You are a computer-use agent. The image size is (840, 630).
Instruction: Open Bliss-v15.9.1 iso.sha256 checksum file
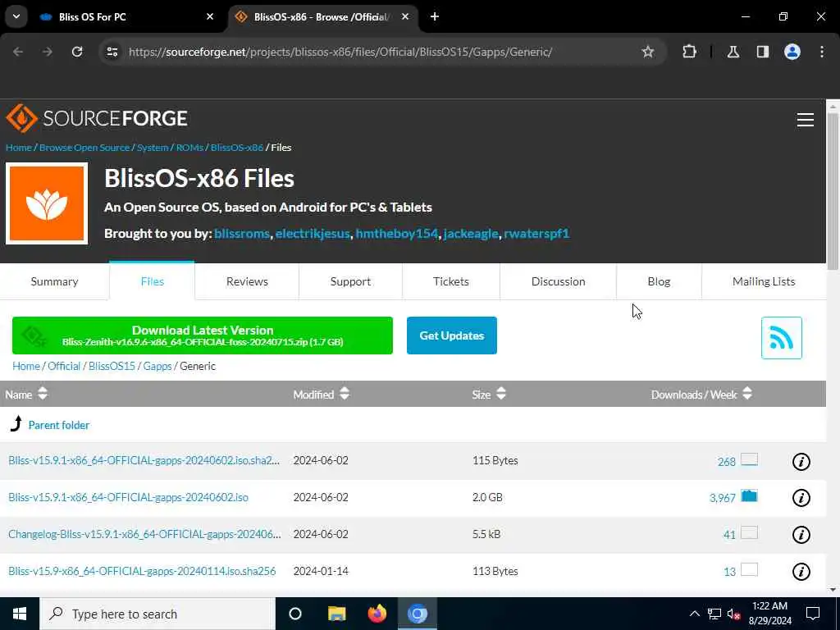point(144,461)
